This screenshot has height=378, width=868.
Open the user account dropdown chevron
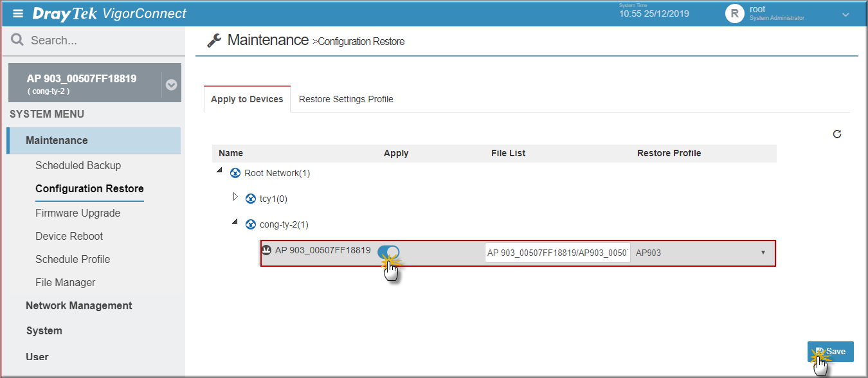(845, 14)
